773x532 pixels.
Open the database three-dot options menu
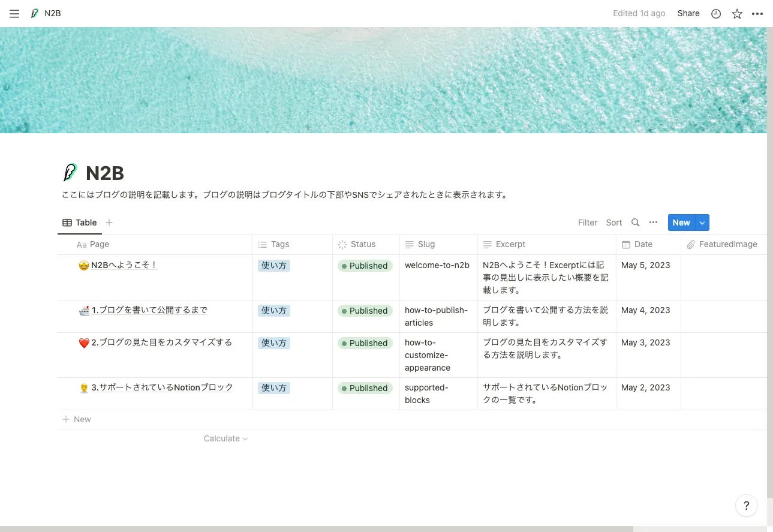coord(654,223)
